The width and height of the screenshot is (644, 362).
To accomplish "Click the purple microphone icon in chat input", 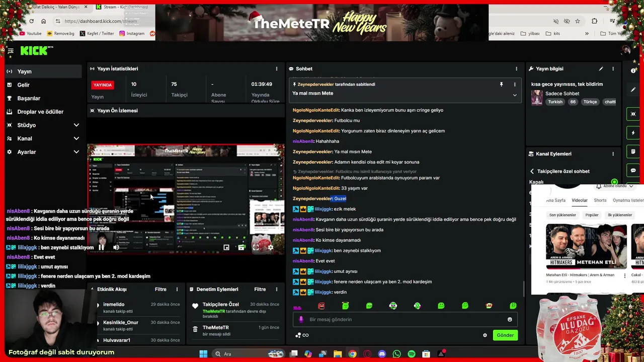I will pos(301,319).
